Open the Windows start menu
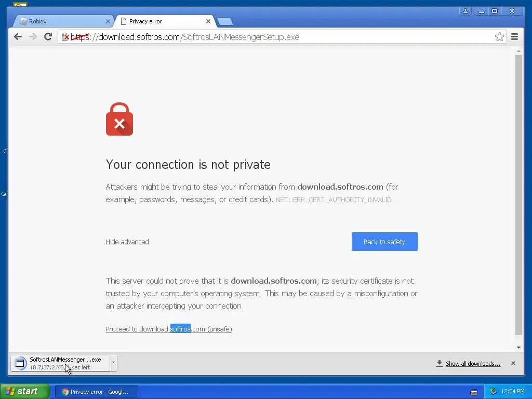 click(x=24, y=392)
